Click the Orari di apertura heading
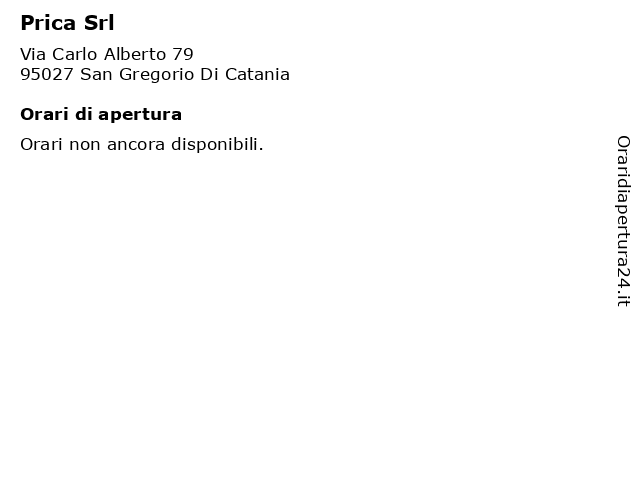Screen dimensions: 640x480 101,115
